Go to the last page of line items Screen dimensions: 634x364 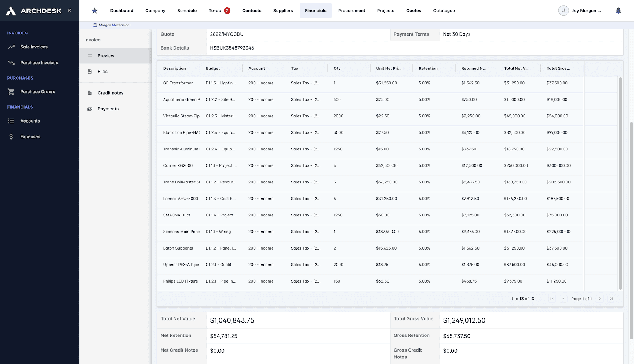click(x=611, y=299)
